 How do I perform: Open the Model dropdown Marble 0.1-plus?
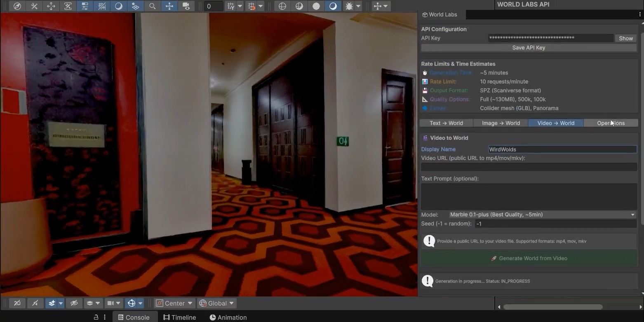pyautogui.click(x=543, y=215)
